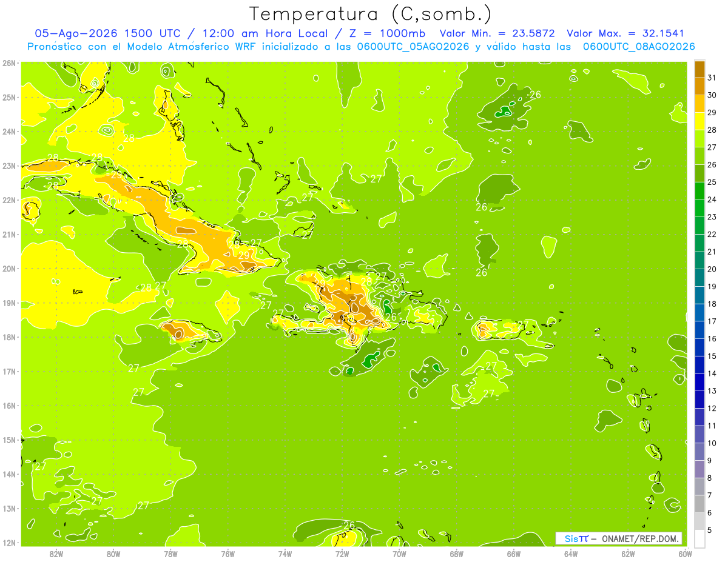The width and height of the screenshot is (728, 562).
Task: Click the legend value 20
Action: coord(712,269)
